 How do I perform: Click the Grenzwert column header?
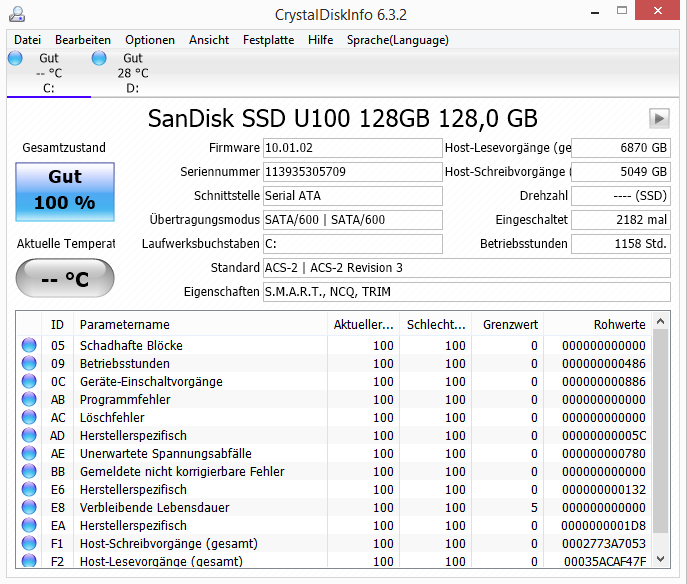pos(508,324)
